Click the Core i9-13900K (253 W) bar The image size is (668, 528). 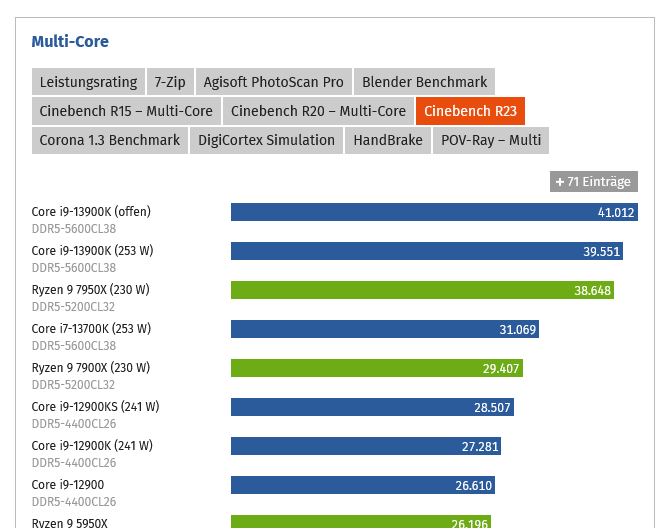pos(427,251)
